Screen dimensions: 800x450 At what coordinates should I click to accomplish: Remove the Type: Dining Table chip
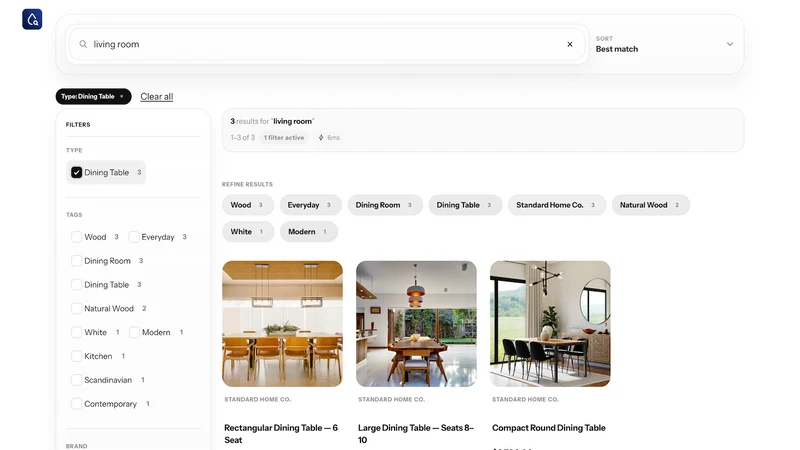pos(121,96)
